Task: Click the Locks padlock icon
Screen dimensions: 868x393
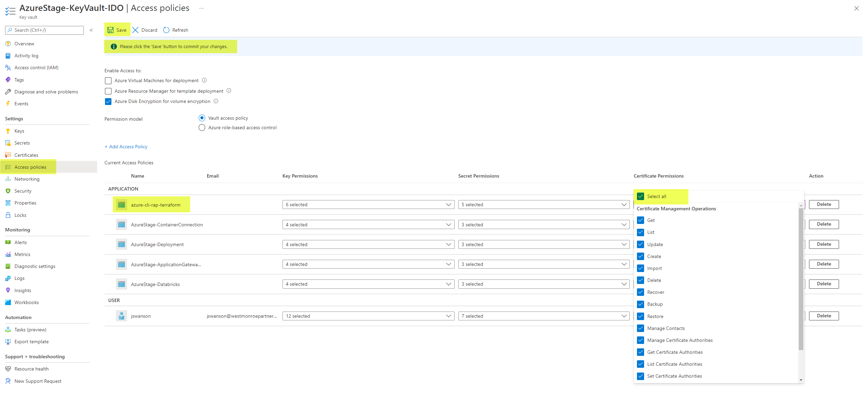Action: click(x=8, y=215)
